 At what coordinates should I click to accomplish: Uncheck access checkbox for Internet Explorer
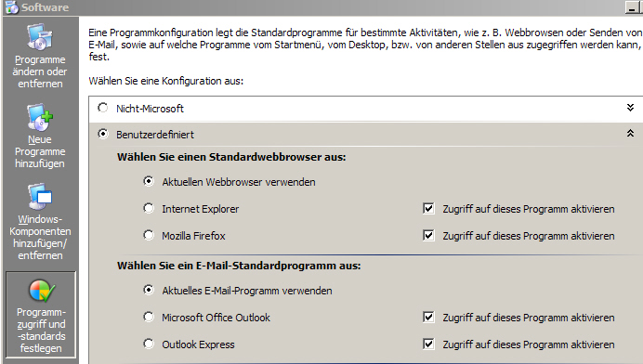point(428,208)
